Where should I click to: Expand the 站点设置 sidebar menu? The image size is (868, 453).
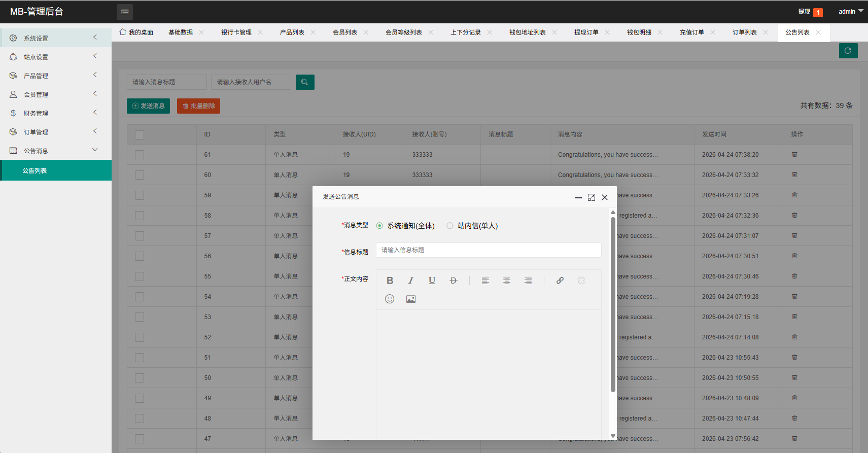point(56,57)
